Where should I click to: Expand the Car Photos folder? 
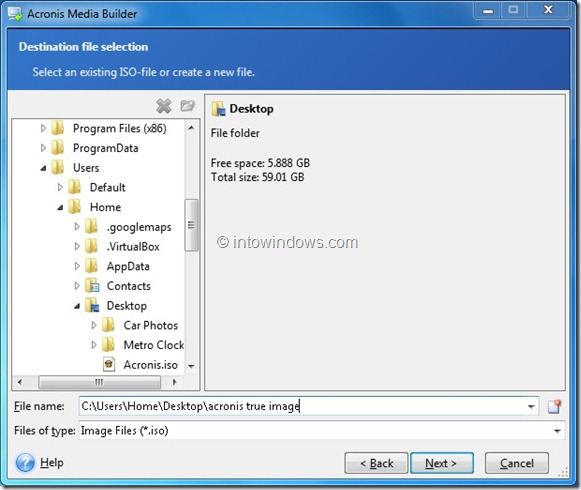(94, 325)
